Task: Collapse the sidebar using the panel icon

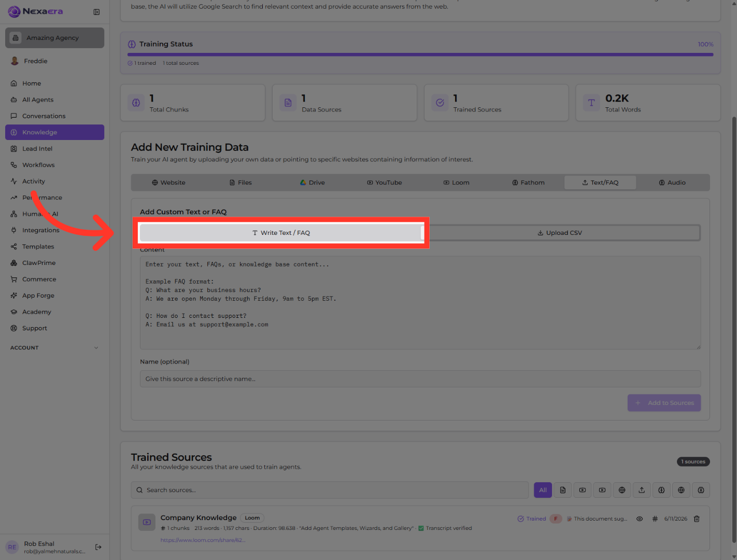Action: [x=96, y=12]
